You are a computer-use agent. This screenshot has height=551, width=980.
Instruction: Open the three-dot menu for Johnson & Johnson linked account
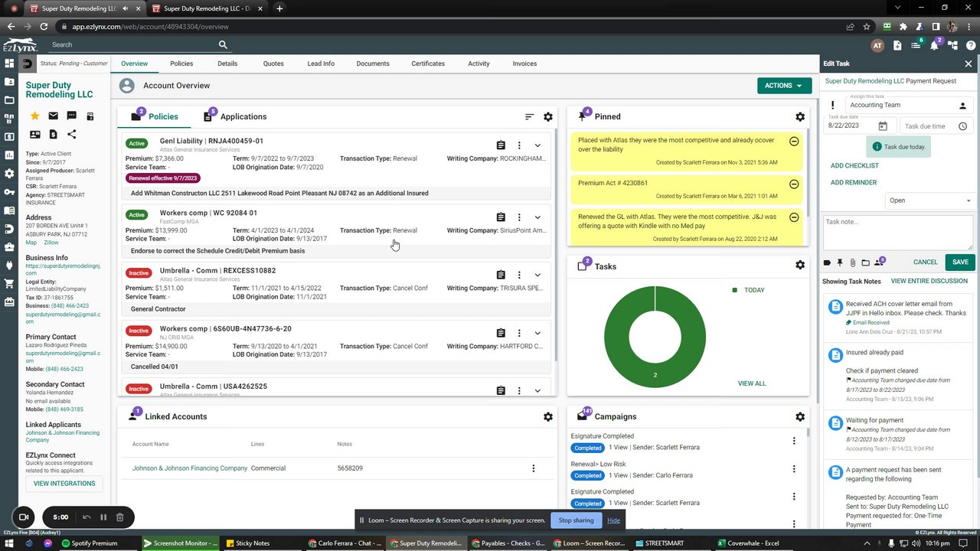(534, 468)
